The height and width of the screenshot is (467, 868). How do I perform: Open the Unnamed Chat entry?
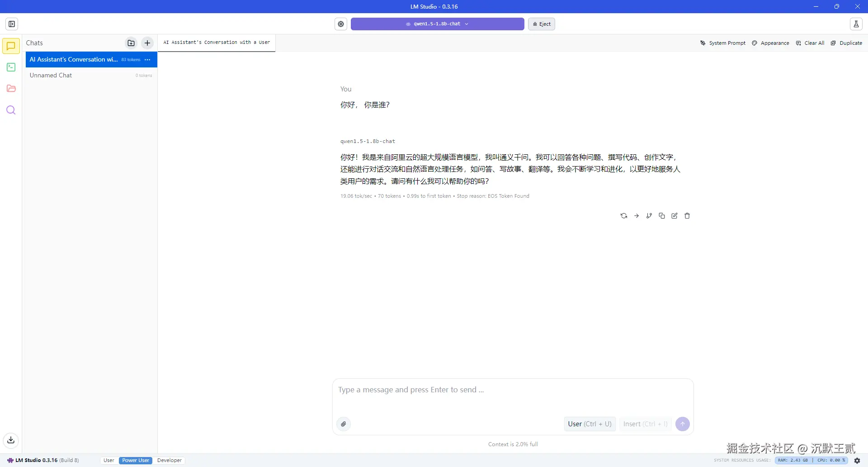[x=91, y=76]
